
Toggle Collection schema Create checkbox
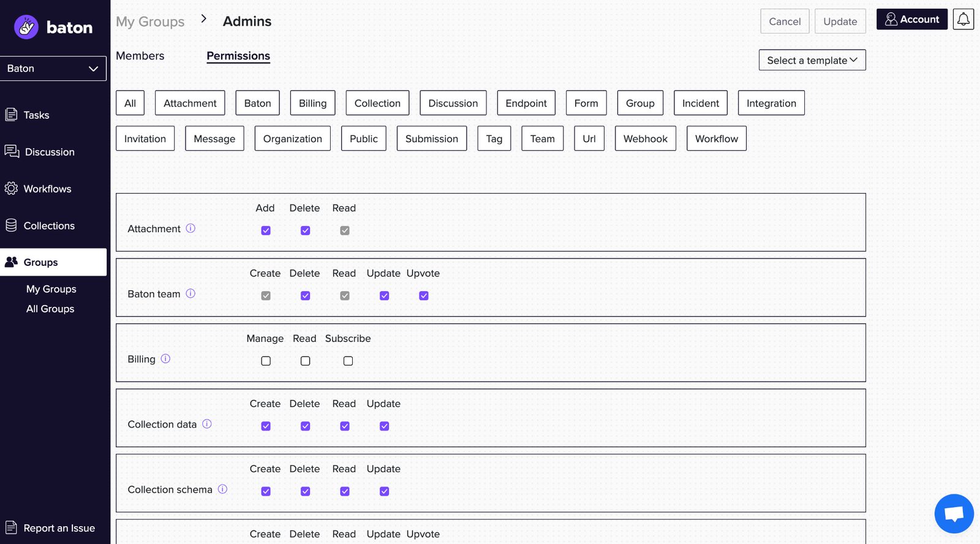pyautogui.click(x=266, y=491)
